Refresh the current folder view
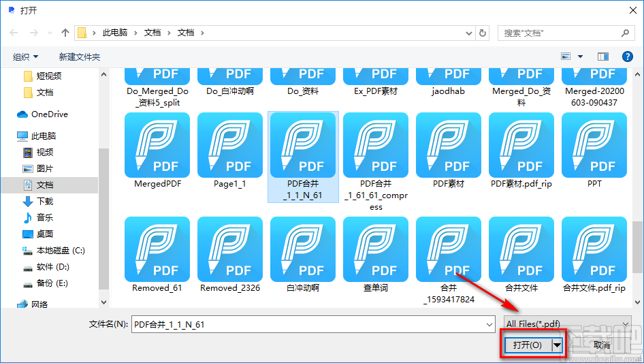 483,33
